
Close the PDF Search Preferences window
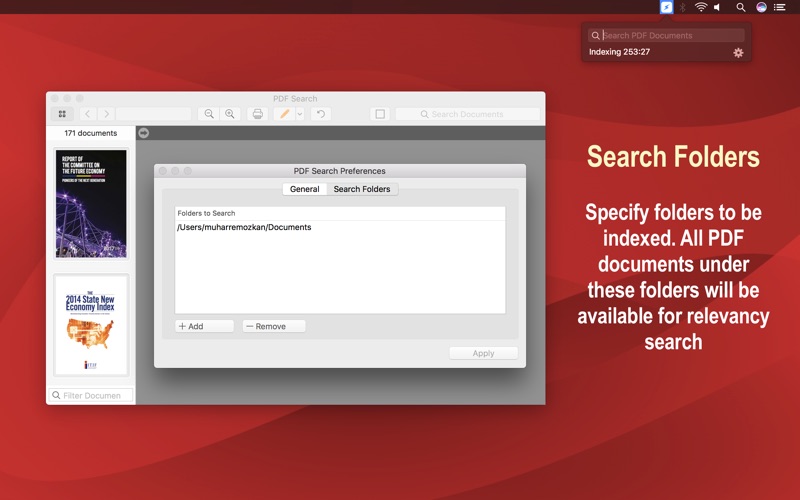(x=163, y=171)
